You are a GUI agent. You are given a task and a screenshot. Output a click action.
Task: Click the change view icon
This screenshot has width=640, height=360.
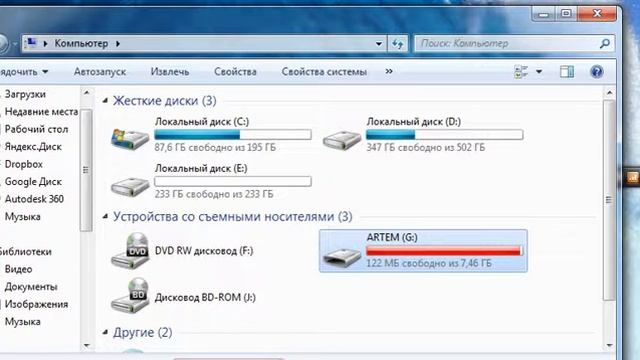pyautogui.click(x=521, y=72)
